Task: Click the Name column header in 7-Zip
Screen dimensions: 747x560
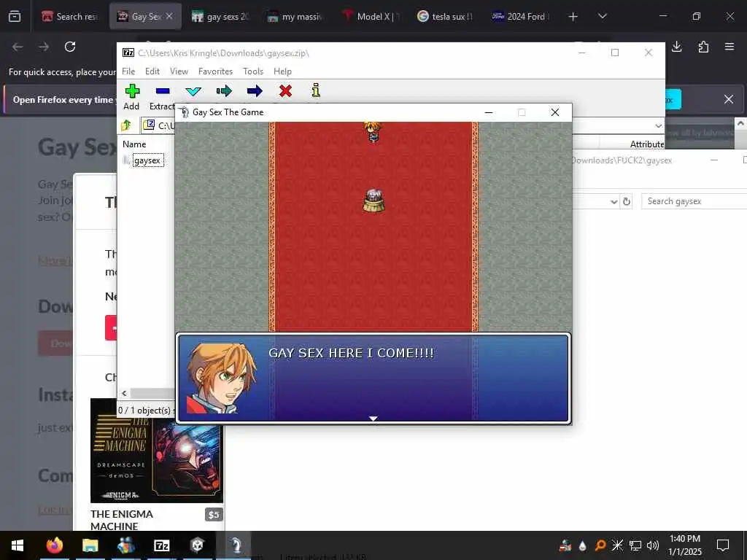Action: pos(134,144)
